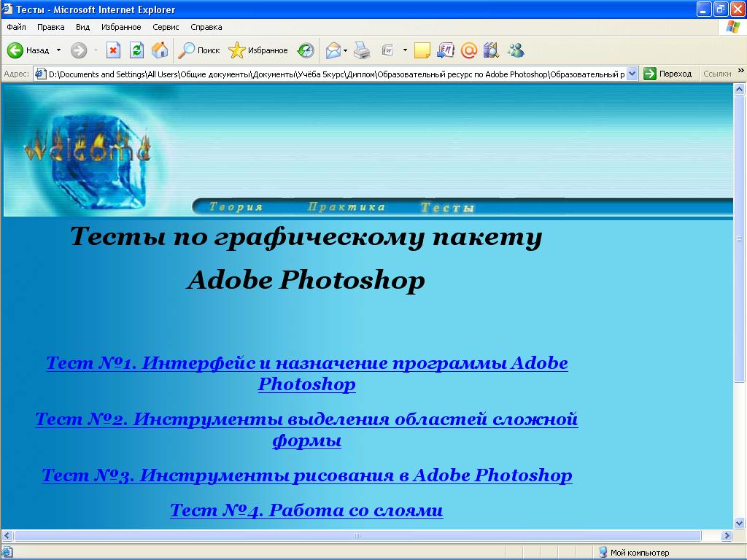Expand the address bar dropdown

pos(632,74)
